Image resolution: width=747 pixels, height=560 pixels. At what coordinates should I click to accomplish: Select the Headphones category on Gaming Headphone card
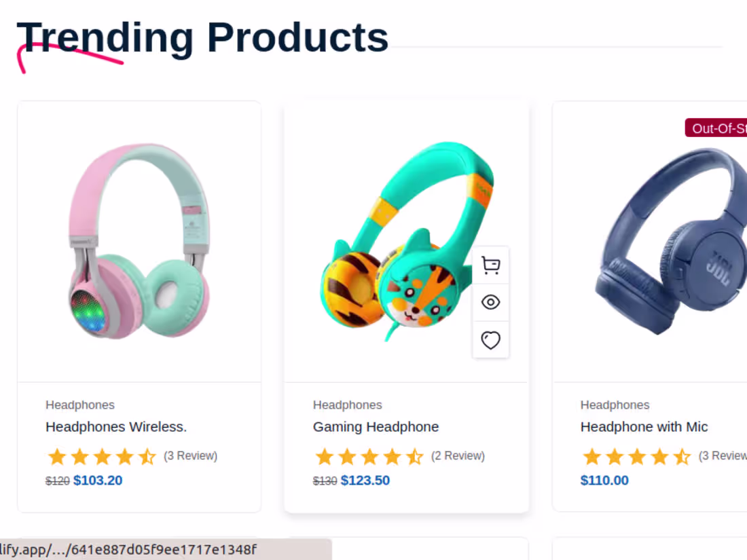tap(347, 405)
